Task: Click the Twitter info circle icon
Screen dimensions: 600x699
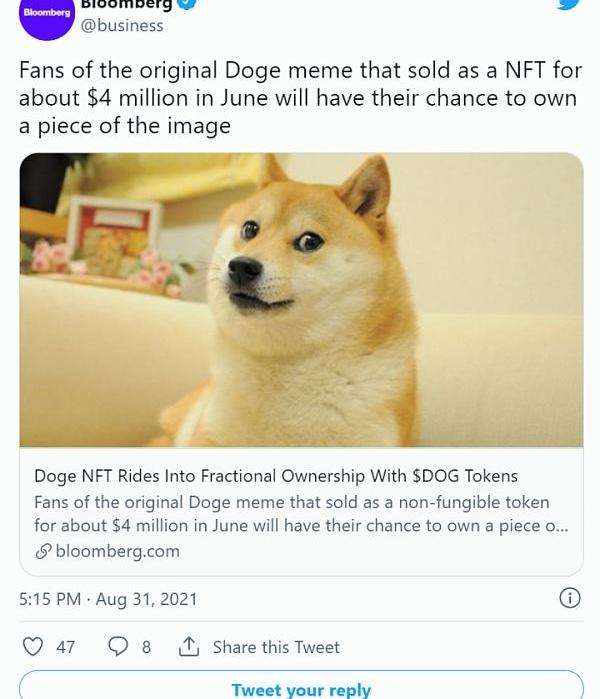Action: click(570, 598)
